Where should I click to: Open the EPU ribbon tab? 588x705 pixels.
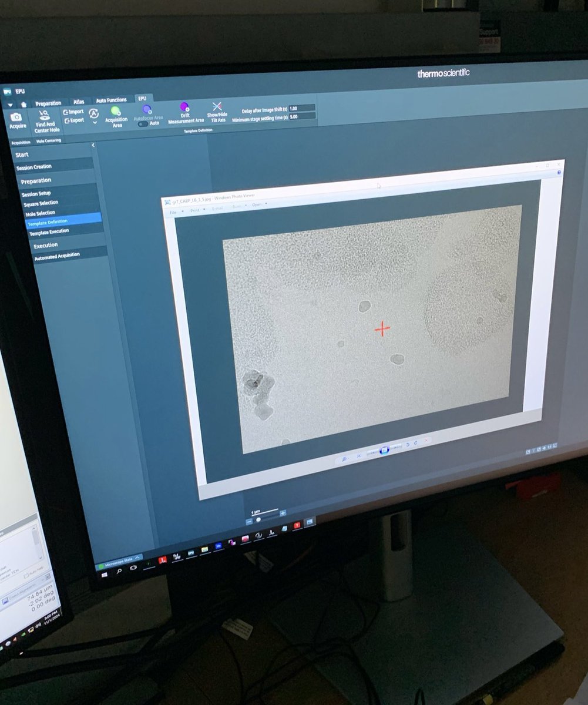pyautogui.click(x=142, y=98)
